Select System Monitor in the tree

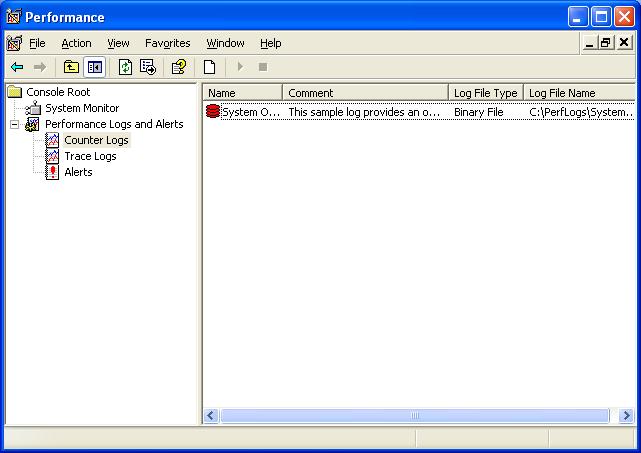point(81,108)
